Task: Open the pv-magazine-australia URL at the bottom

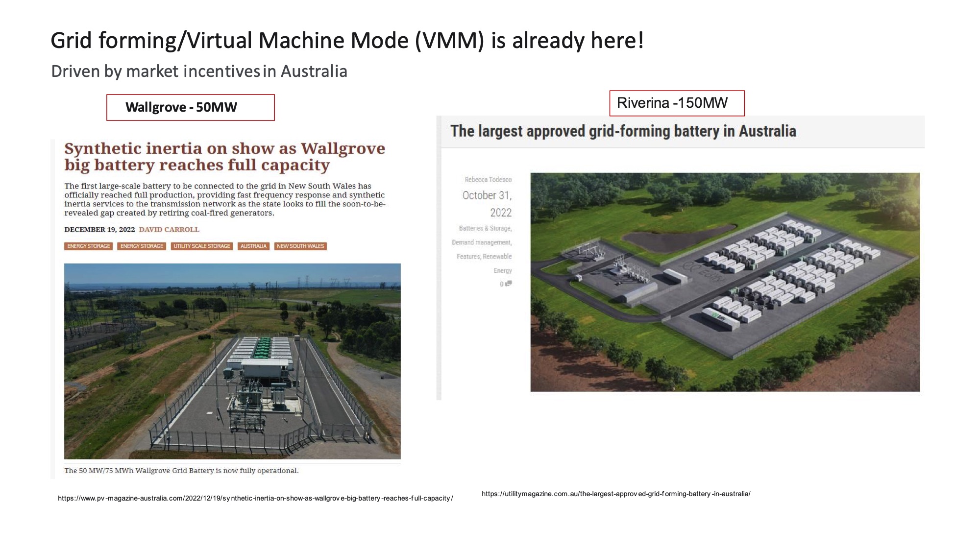Action: [x=255, y=498]
